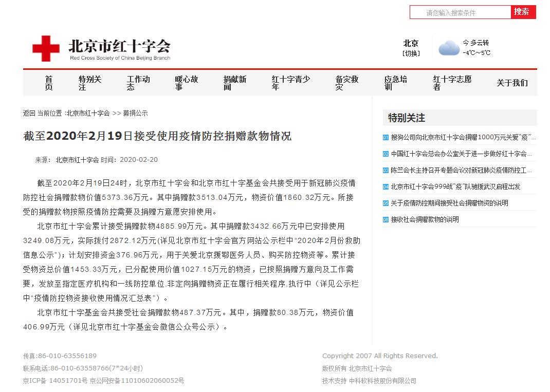Click the search input field
550x392 pixels.
point(460,12)
